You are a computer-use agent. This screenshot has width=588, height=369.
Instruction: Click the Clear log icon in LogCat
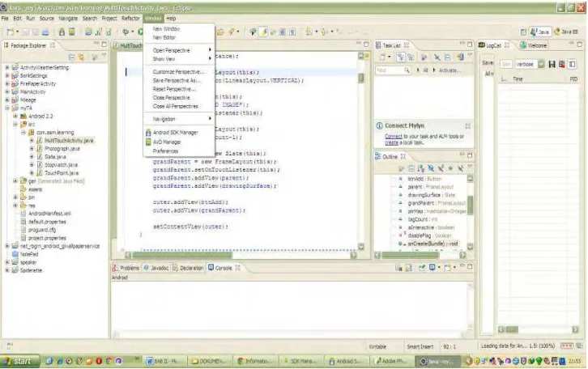point(562,65)
